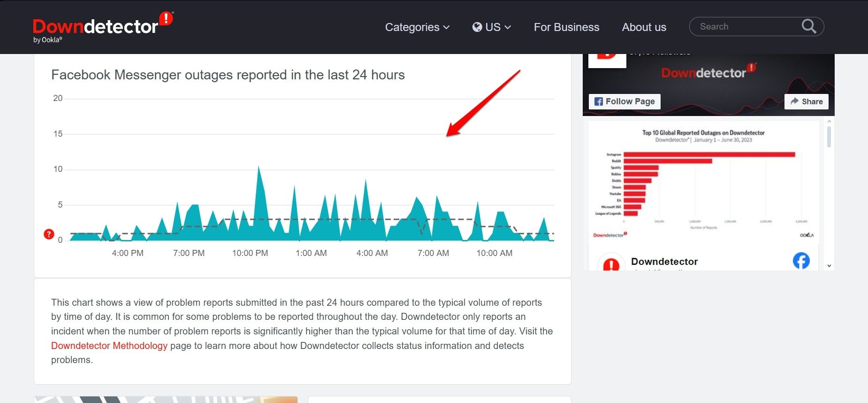Select the 4:00 PM axis label

tap(128, 253)
